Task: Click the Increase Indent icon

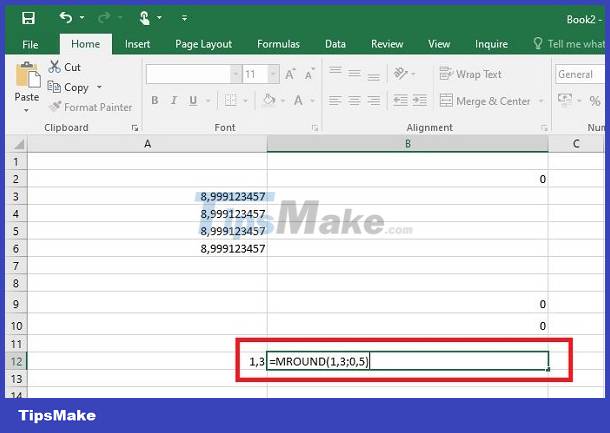Action: click(419, 100)
